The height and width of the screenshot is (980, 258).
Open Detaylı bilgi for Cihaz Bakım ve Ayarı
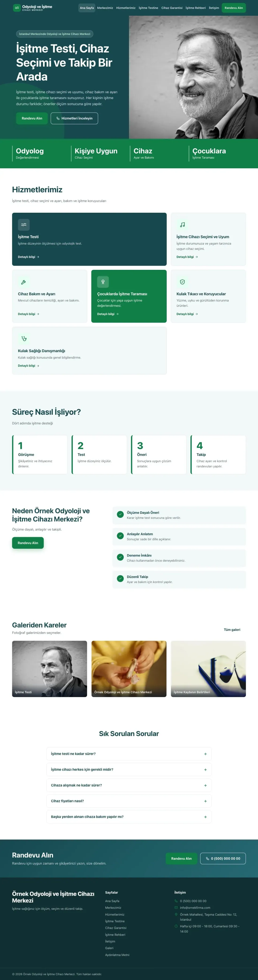tap(29, 314)
